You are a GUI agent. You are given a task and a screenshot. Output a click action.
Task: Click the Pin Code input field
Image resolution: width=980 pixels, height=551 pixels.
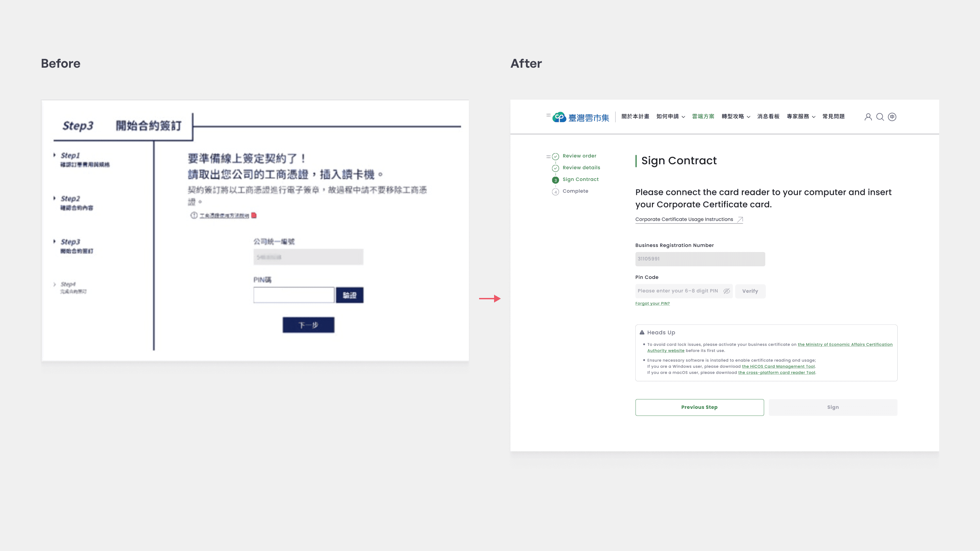(x=677, y=291)
